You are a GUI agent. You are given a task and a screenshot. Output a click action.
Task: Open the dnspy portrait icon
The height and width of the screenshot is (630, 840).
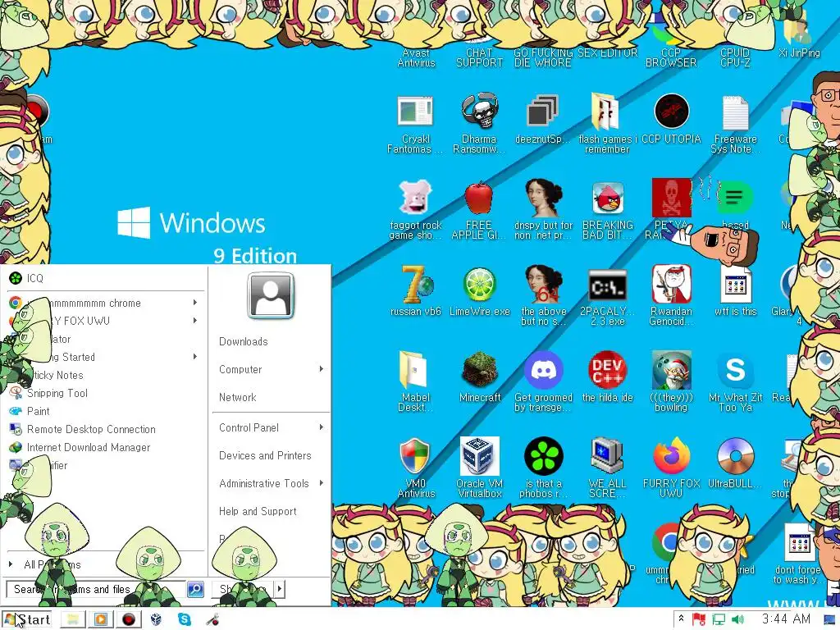[543, 198]
